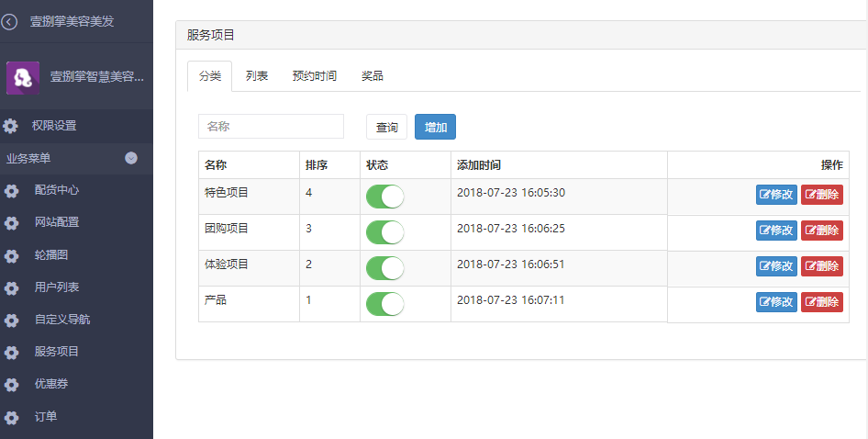Click 修改 edit button for 特色项目
This screenshot has width=868, height=439.
(x=776, y=195)
